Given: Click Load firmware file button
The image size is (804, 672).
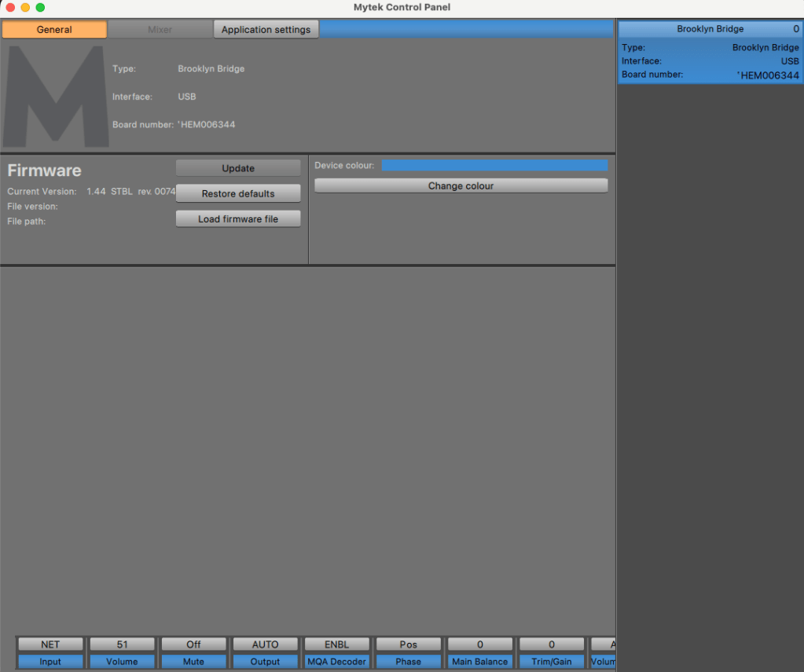Looking at the screenshot, I should coord(238,219).
